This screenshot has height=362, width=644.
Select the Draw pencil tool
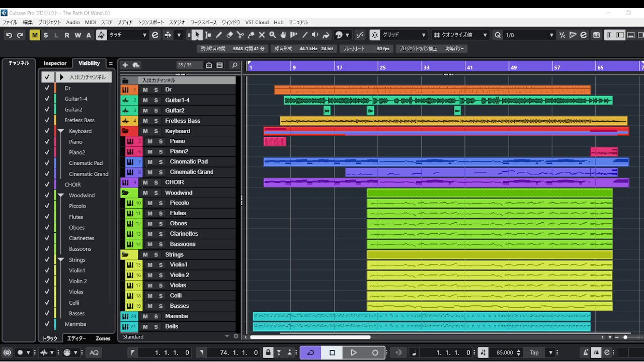click(x=219, y=35)
